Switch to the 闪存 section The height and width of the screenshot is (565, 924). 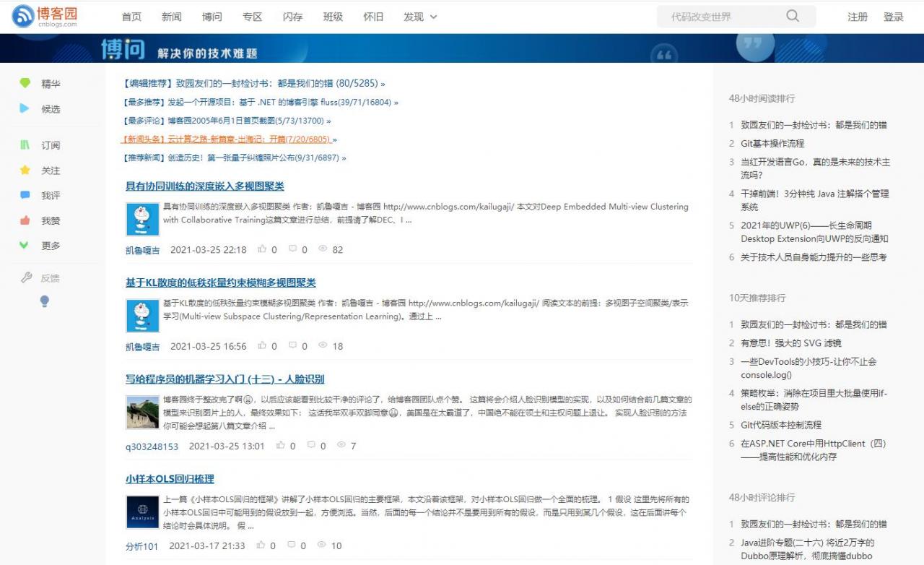coord(292,17)
